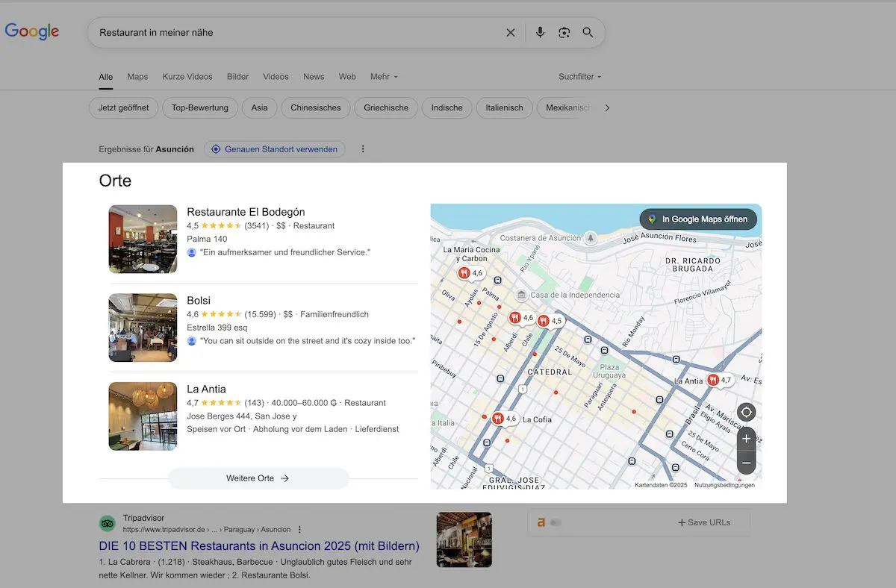Image resolution: width=896 pixels, height=588 pixels.
Task: Click the Costanera de Asunción landmark marker
Action: coord(591,238)
